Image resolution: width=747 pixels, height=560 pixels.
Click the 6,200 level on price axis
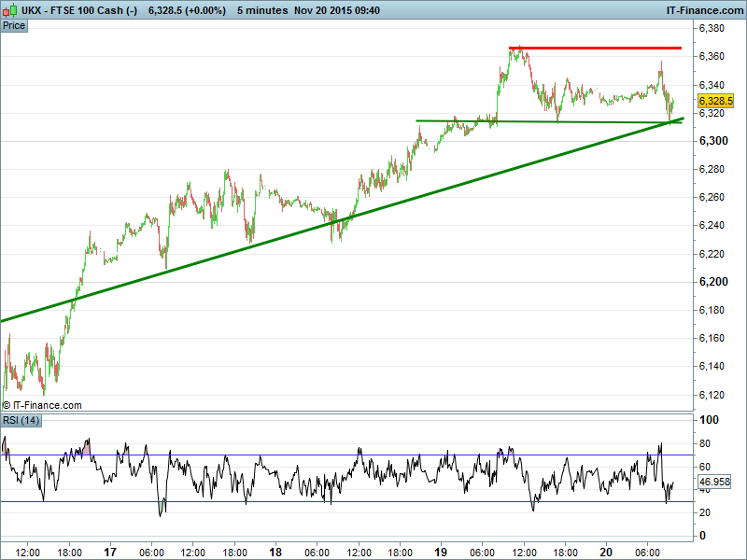(x=712, y=282)
